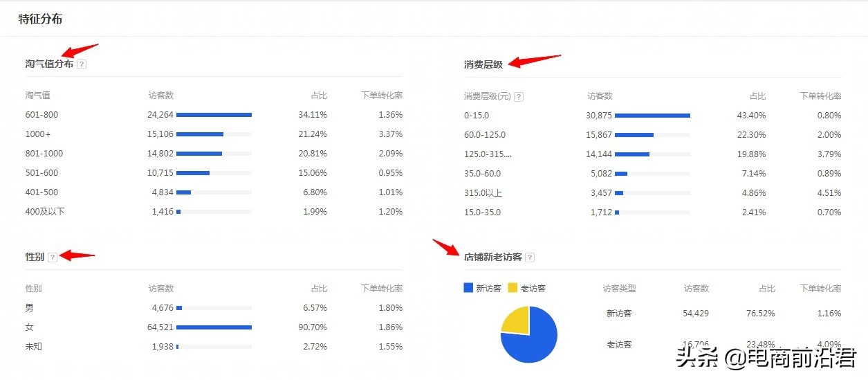This screenshot has width=868, height=380.
Task: Open help icon beside 店铺新老访客
Action: pyautogui.click(x=530, y=257)
